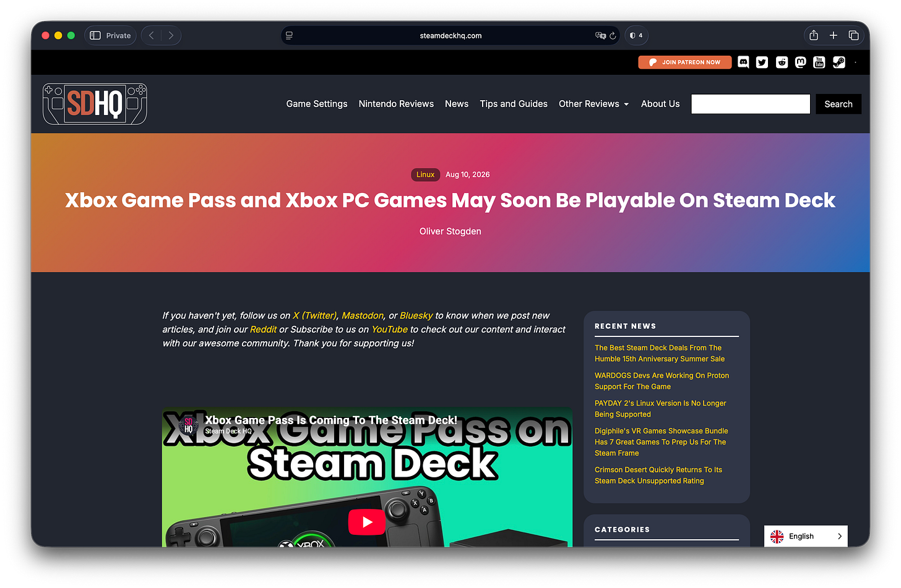
Task: Open the WARDOGS Proton Support article
Action: click(662, 381)
